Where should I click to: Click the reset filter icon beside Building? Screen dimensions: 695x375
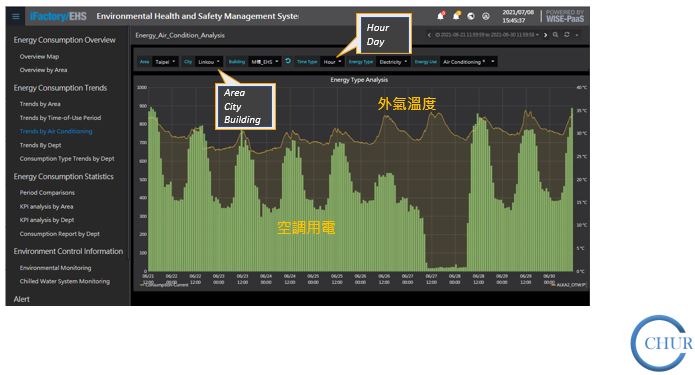[x=288, y=61]
